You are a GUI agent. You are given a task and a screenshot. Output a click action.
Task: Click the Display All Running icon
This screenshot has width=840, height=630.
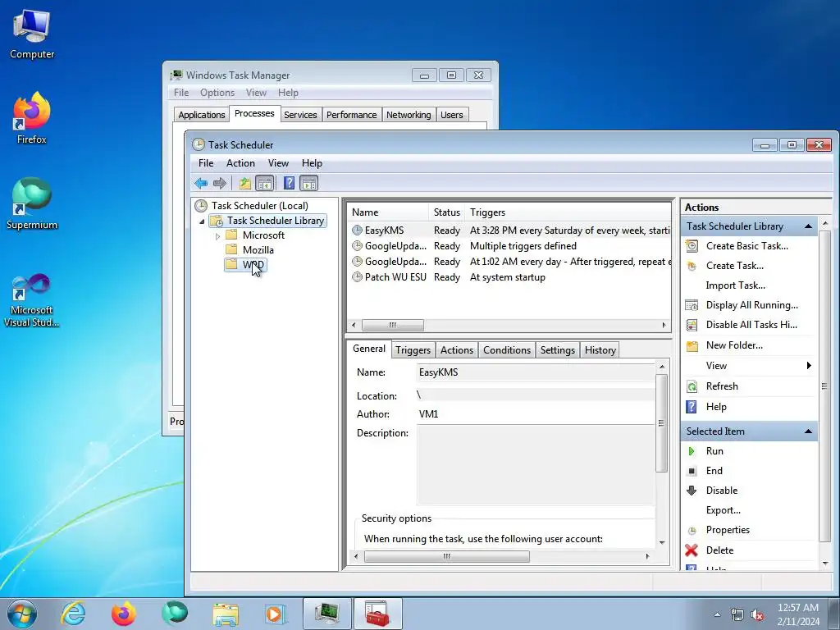click(692, 305)
